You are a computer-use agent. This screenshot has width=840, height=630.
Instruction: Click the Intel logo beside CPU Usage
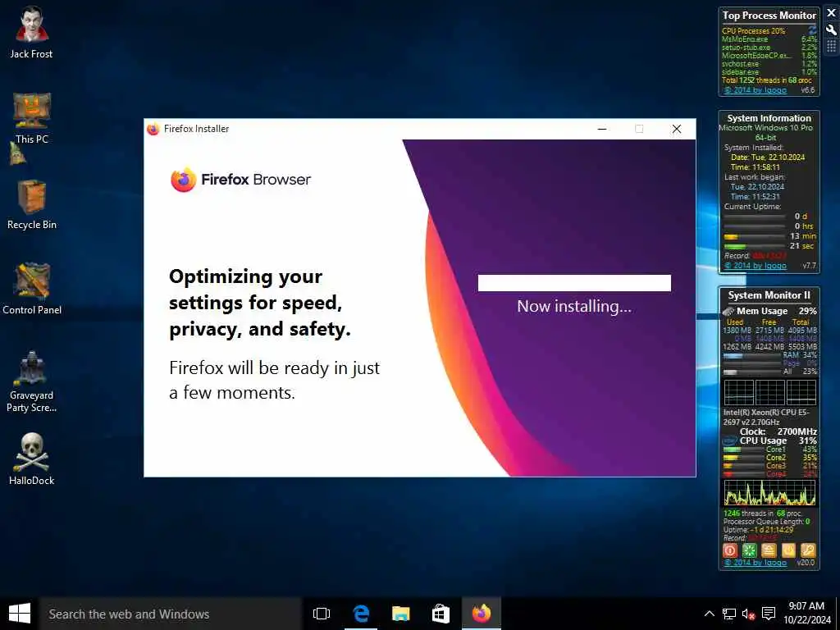tap(729, 441)
